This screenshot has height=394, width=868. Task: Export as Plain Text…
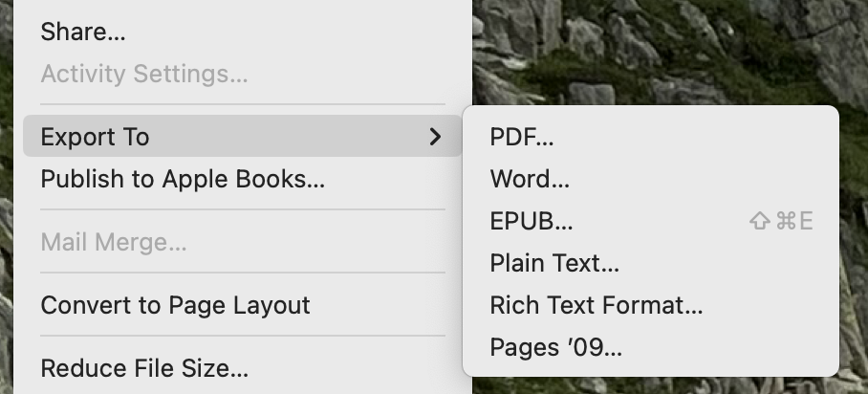coord(651,263)
